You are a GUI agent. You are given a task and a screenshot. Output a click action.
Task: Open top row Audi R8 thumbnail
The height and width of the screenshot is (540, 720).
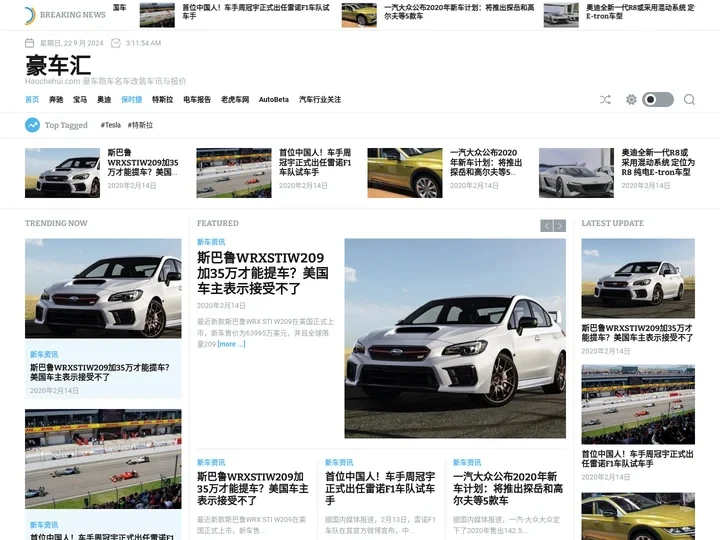tap(576, 173)
